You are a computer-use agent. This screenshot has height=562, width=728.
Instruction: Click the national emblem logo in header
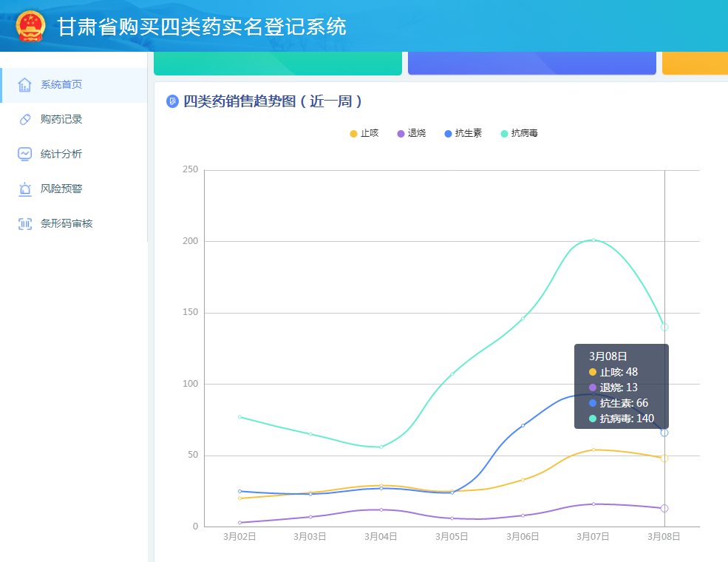pyautogui.click(x=30, y=26)
